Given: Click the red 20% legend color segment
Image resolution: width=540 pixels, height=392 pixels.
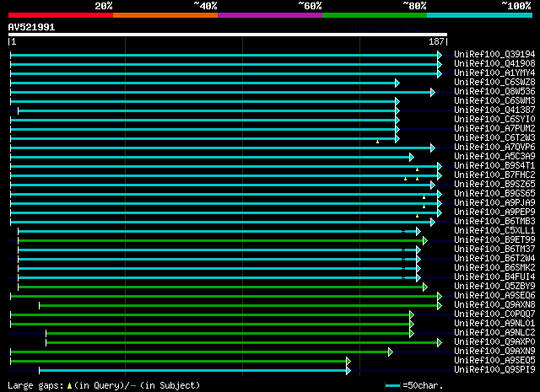Looking at the screenshot, I should [x=61, y=15].
